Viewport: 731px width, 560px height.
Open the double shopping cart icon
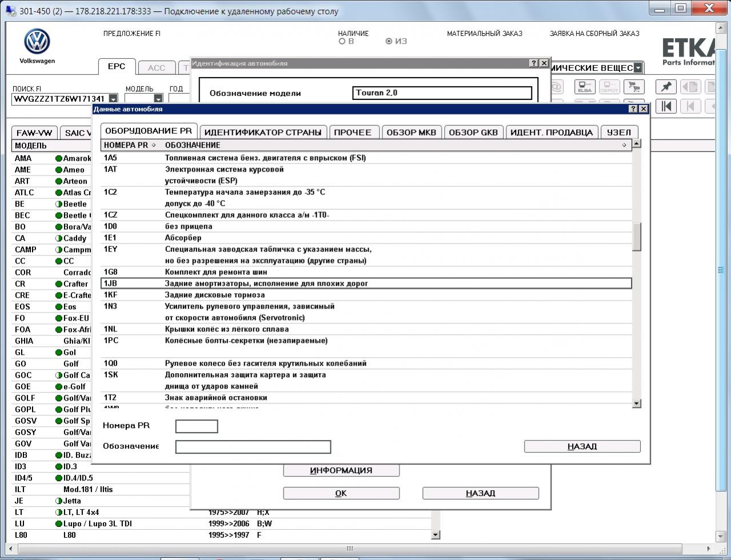(634, 87)
